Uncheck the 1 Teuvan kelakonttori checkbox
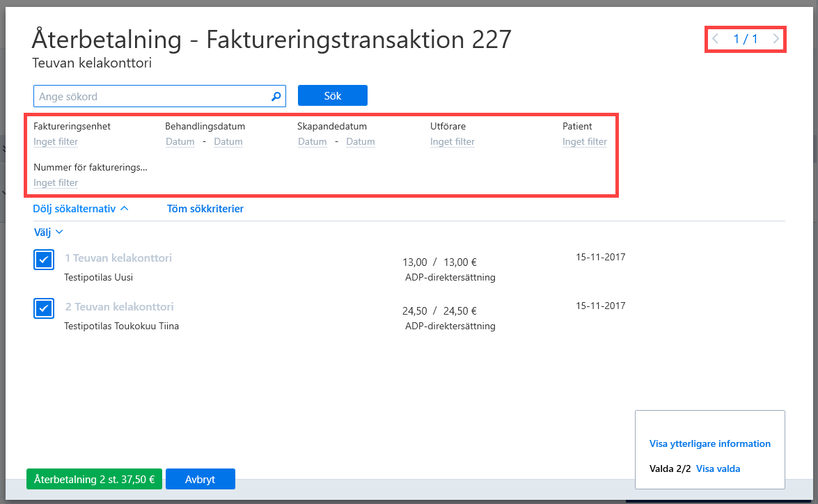 click(x=44, y=259)
